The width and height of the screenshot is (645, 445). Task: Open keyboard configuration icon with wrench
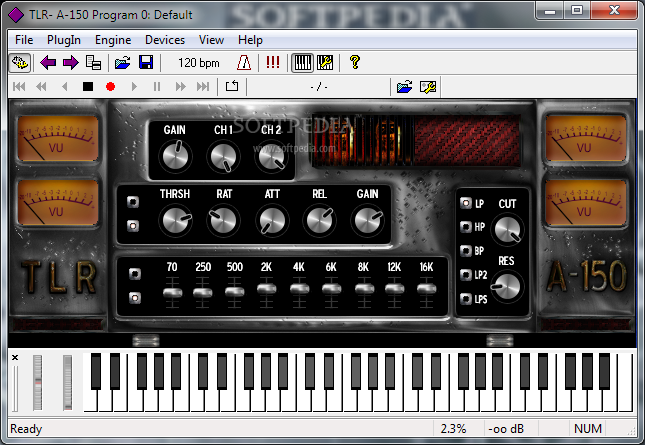pos(325,63)
